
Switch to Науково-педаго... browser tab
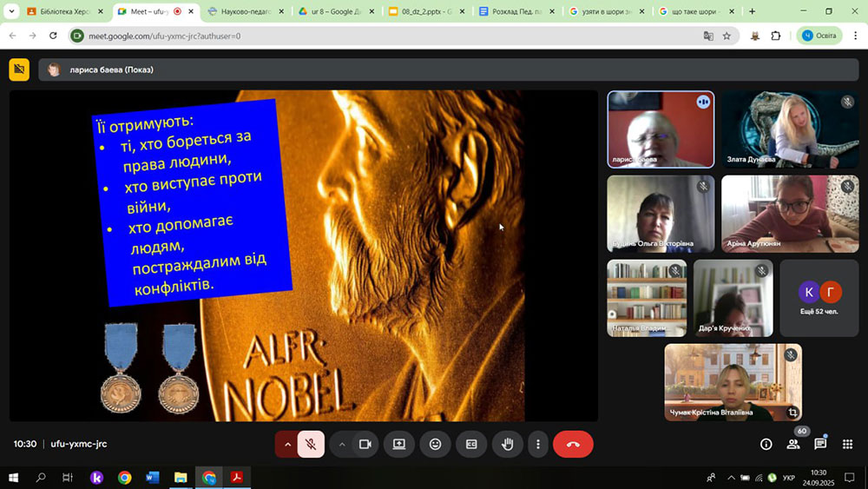tap(246, 11)
